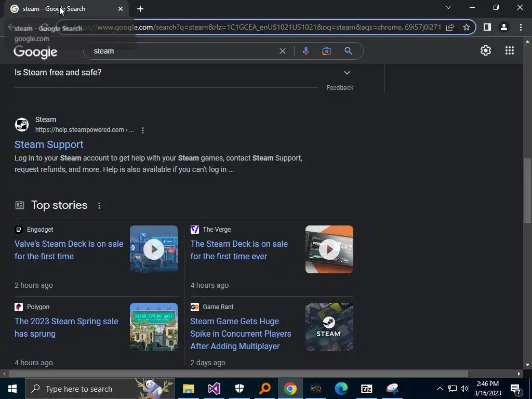Open the taskbar clock and date
This screenshot has height=399, width=532.
[x=487, y=389]
